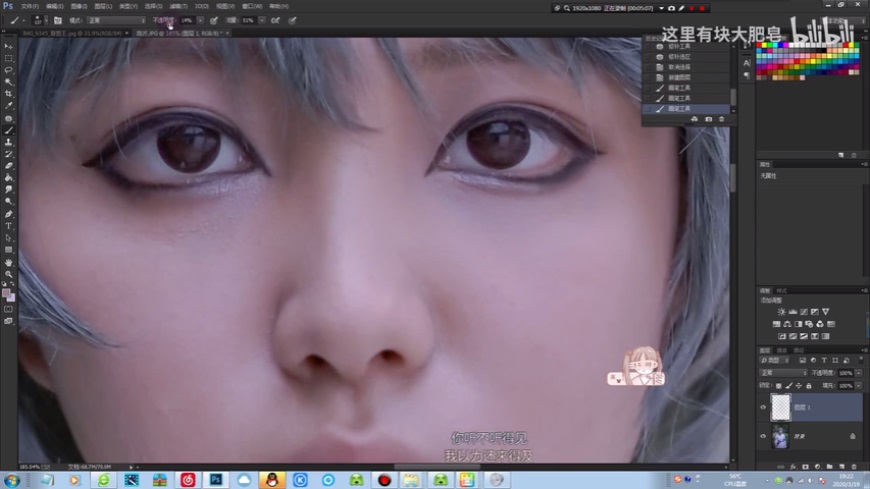This screenshot has height=489, width=870.
Task: Select the Horizontal Type tool
Action: [9, 226]
